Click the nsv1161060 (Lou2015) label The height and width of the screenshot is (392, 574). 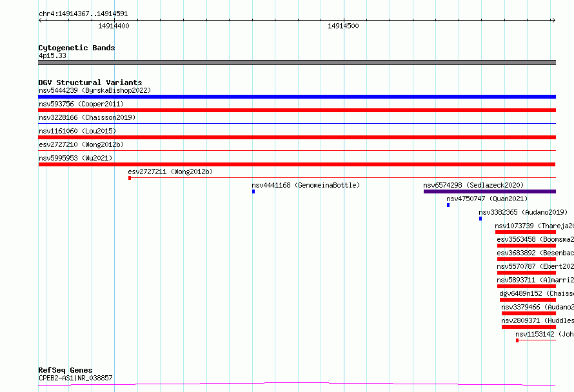(x=77, y=131)
